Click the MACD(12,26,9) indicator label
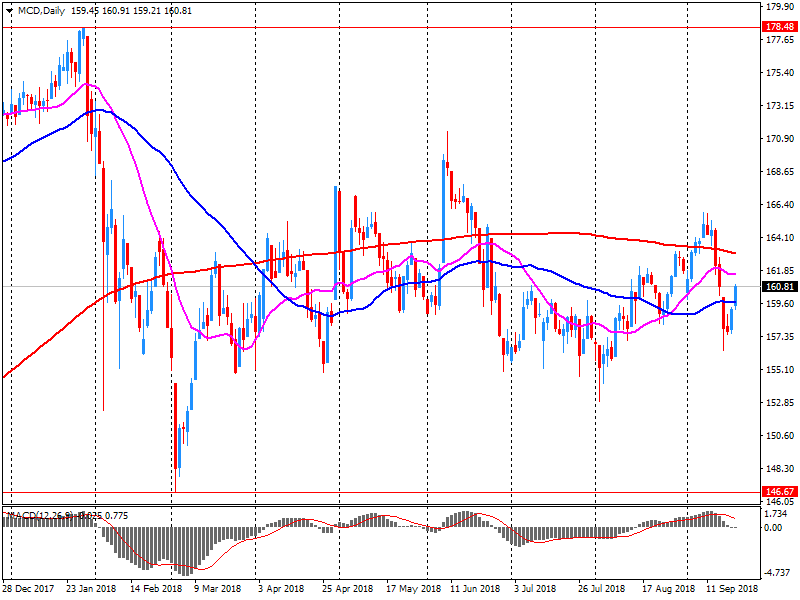The image size is (800, 600). (x=42, y=515)
